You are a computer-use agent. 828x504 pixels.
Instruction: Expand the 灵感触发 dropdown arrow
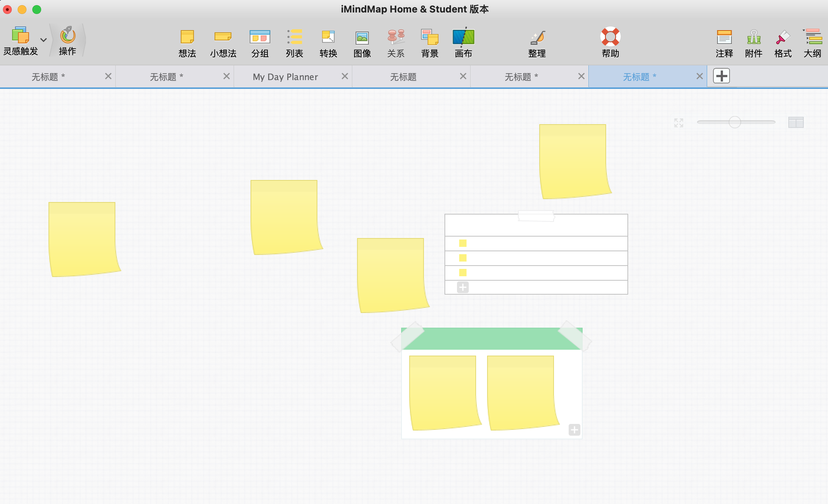pos(43,40)
